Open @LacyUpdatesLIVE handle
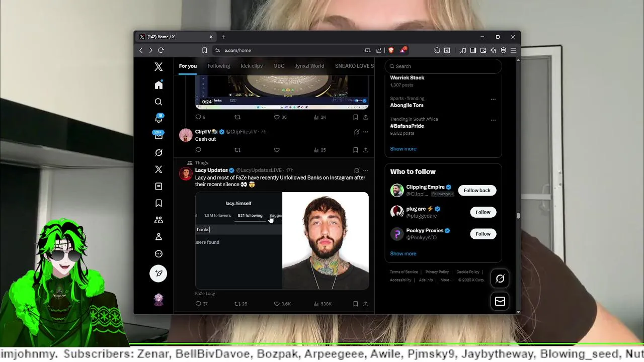 click(259, 170)
